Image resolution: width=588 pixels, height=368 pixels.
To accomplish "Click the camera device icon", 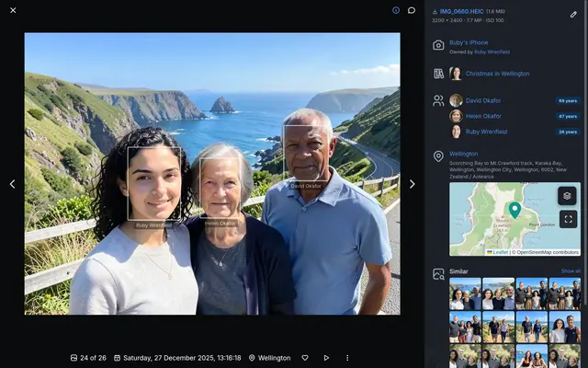I will click(438, 45).
